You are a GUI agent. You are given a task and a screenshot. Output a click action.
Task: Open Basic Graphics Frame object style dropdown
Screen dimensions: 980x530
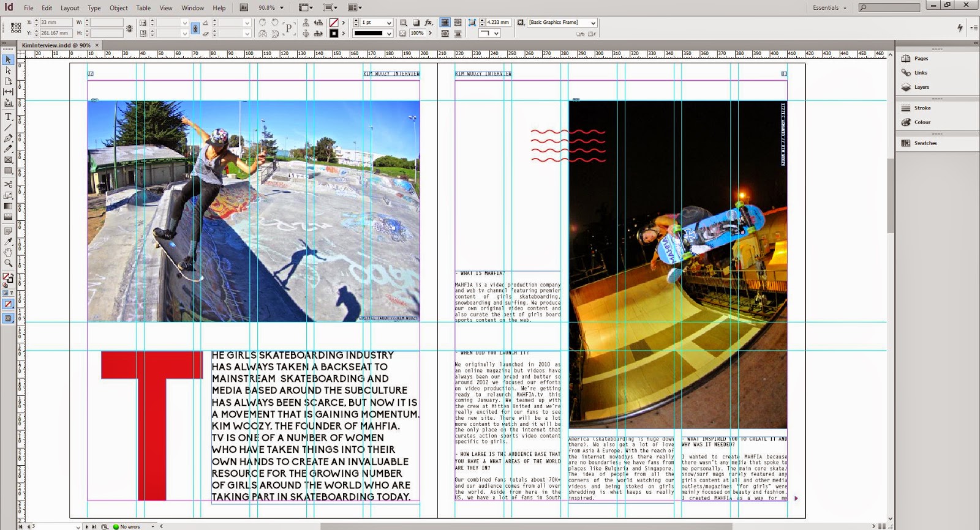click(x=593, y=23)
